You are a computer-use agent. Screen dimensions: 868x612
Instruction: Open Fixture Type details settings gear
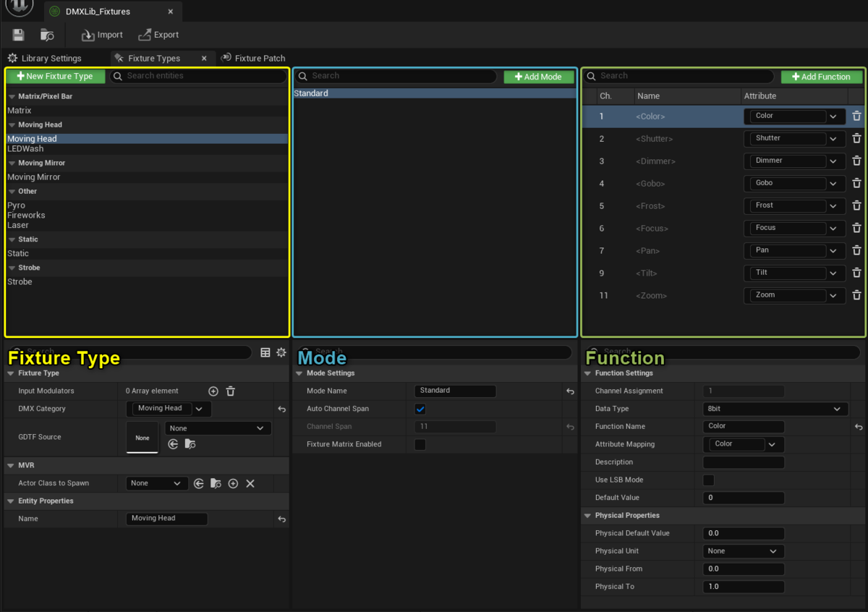pyautogui.click(x=281, y=352)
